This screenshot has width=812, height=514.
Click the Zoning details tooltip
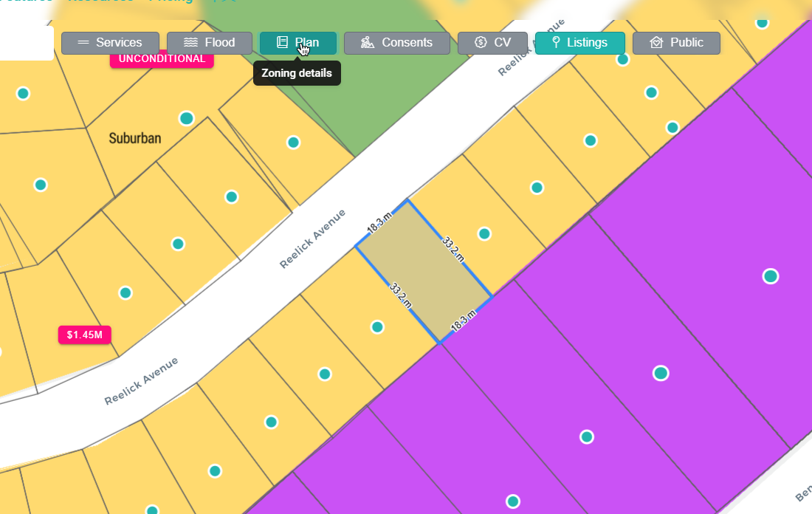coord(297,73)
